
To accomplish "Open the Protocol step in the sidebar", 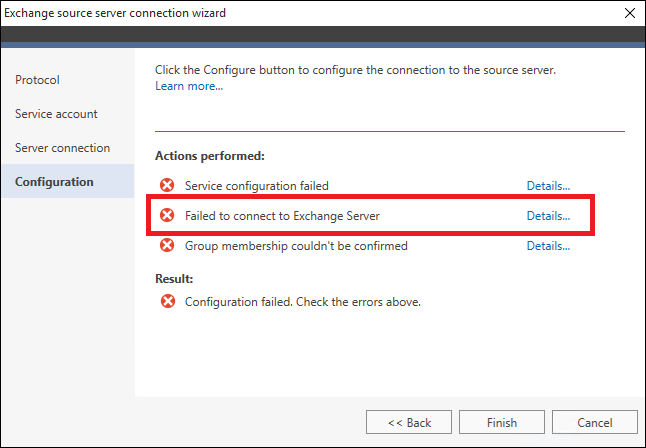I will (x=37, y=80).
